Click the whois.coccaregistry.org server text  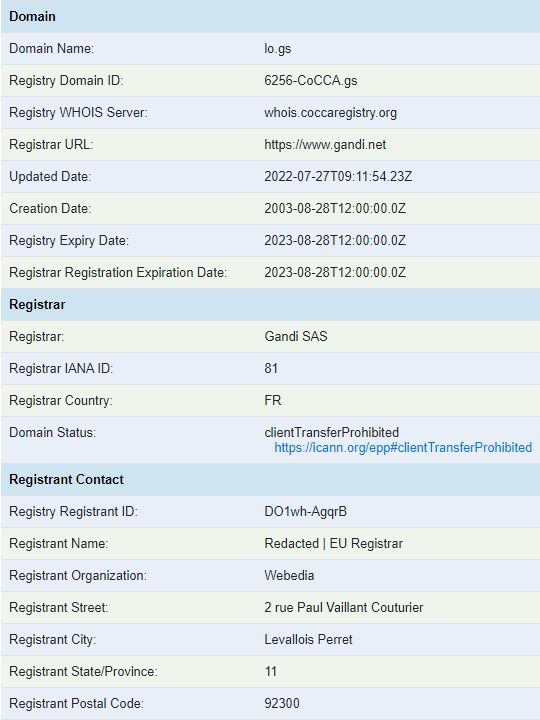[x=330, y=112]
